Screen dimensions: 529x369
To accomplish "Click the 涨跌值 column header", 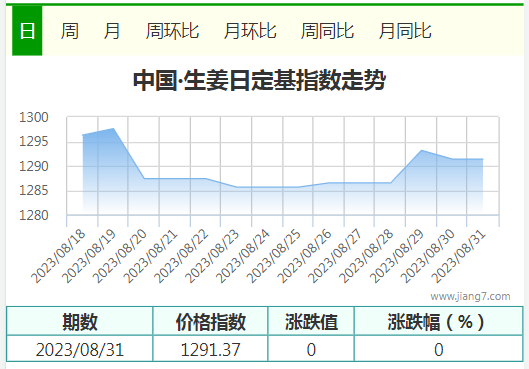I will pos(311,321).
